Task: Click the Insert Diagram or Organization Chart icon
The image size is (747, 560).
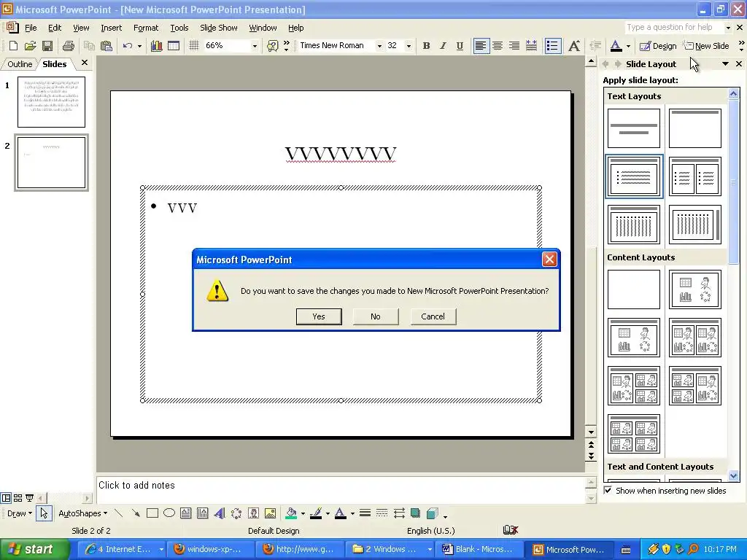Action: tap(236, 513)
